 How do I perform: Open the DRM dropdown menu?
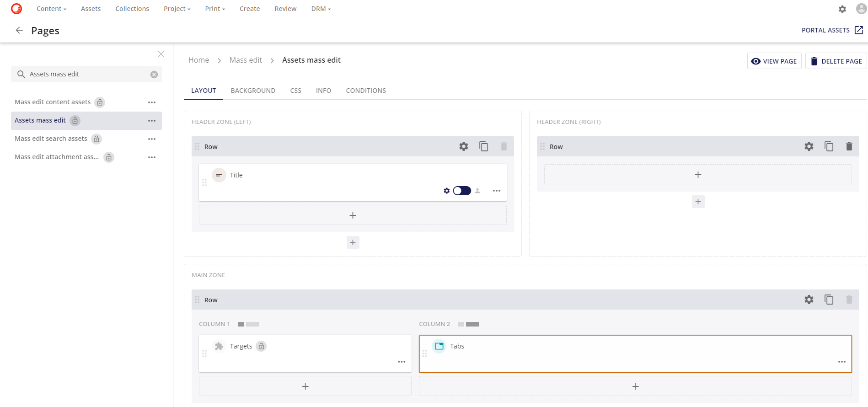[321, 9]
